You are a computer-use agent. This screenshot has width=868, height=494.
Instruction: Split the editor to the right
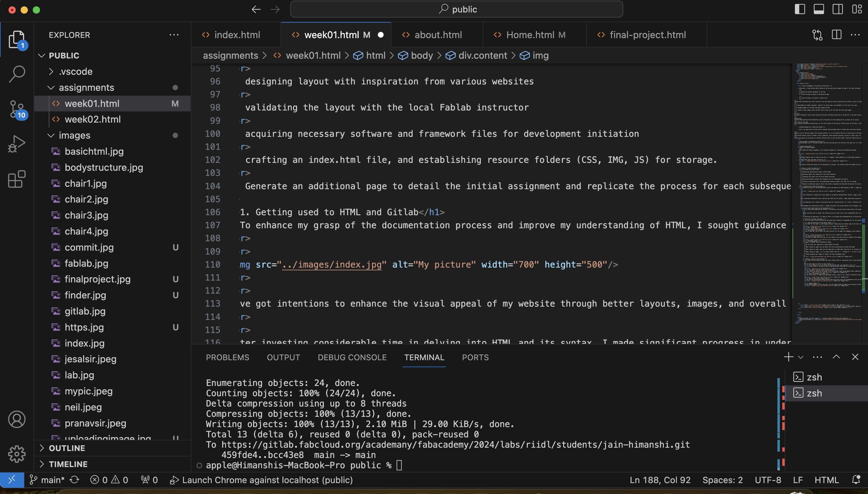(836, 35)
